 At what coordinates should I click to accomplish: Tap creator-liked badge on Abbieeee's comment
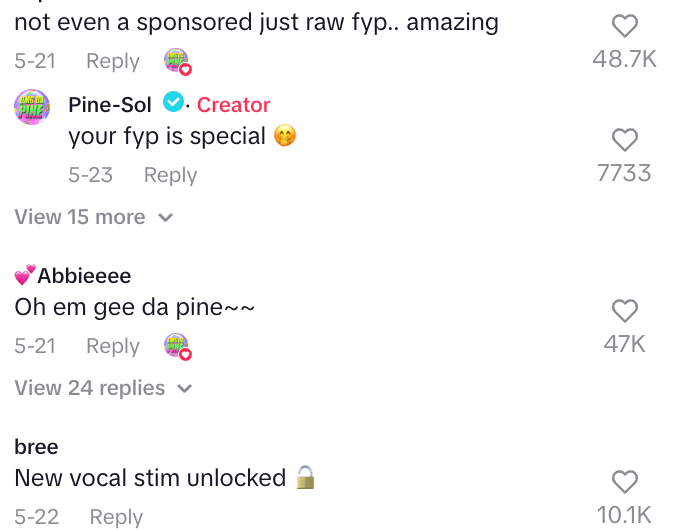coord(177,347)
